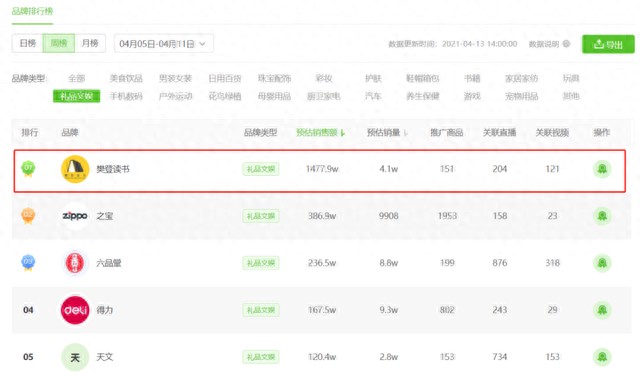Filter brand type by 游戏
This screenshot has width=640, height=376.
472,96
